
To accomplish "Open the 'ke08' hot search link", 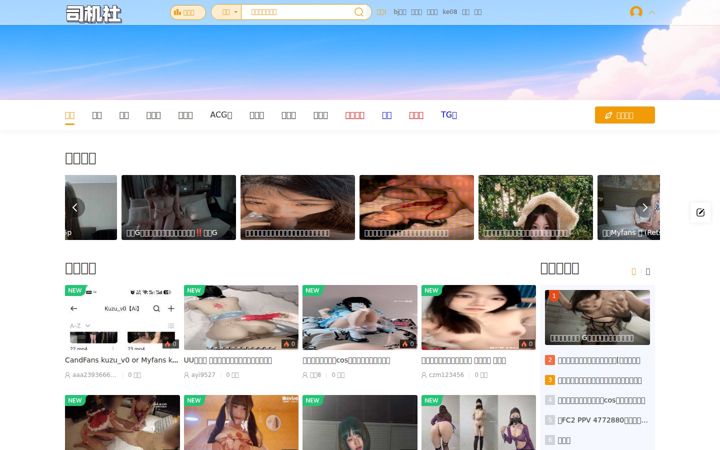I will click(x=450, y=12).
